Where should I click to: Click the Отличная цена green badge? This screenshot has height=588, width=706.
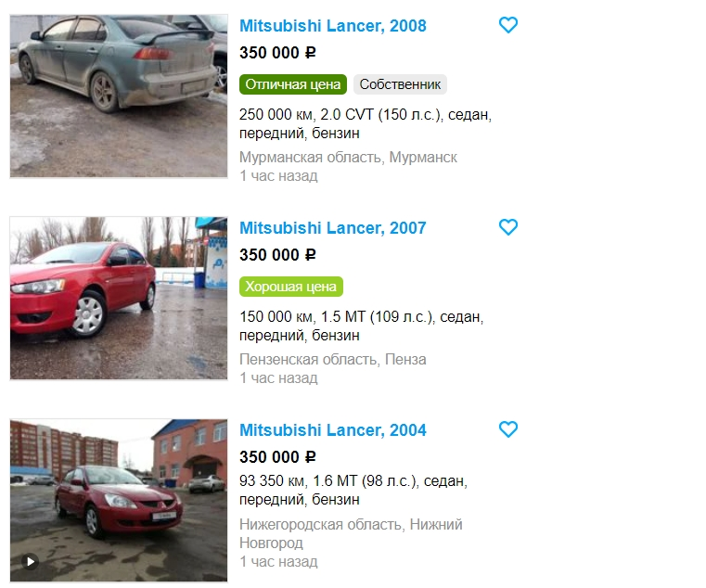click(x=293, y=84)
